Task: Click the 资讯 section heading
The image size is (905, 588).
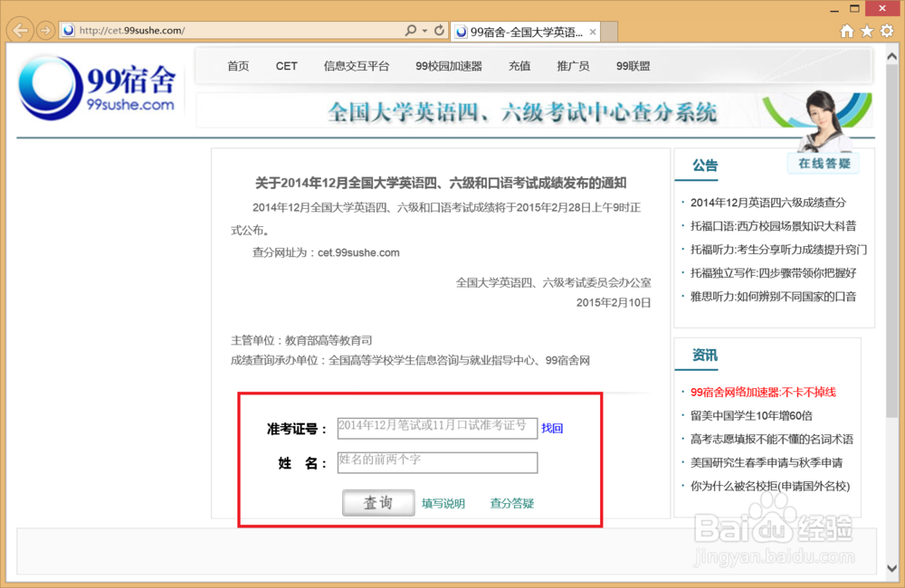Action: pos(705,356)
